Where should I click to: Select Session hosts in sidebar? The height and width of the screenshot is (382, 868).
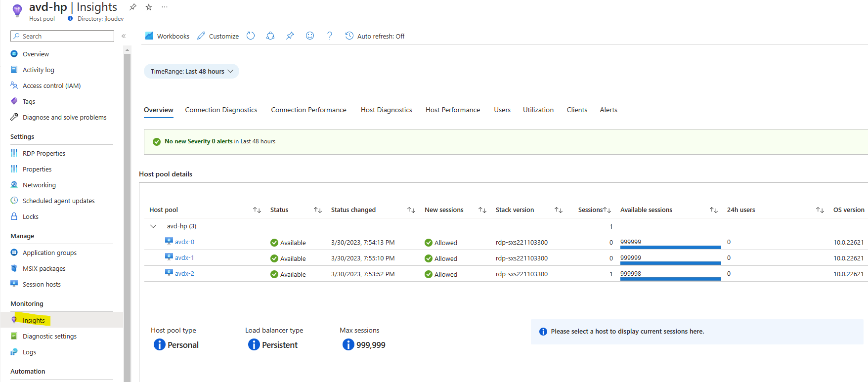[x=42, y=284]
